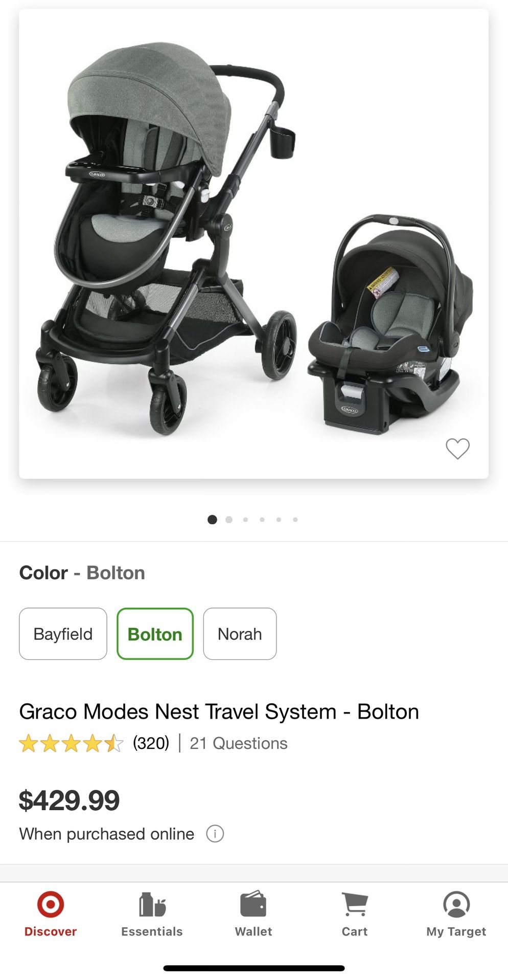
Task: Tap the Graco Modes Nest product title
Action: pyautogui.click(x=219, y=711)
